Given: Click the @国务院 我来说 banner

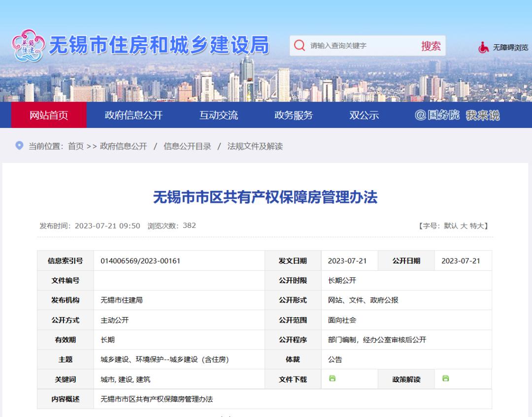Looking at the screenshot, I should 457,115.
